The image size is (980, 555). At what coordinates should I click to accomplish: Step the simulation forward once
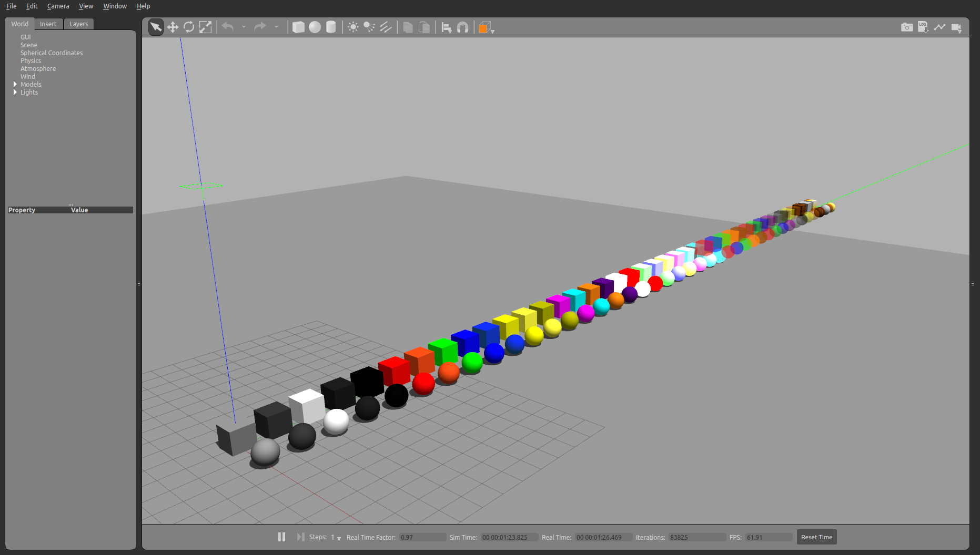(300, 537)
